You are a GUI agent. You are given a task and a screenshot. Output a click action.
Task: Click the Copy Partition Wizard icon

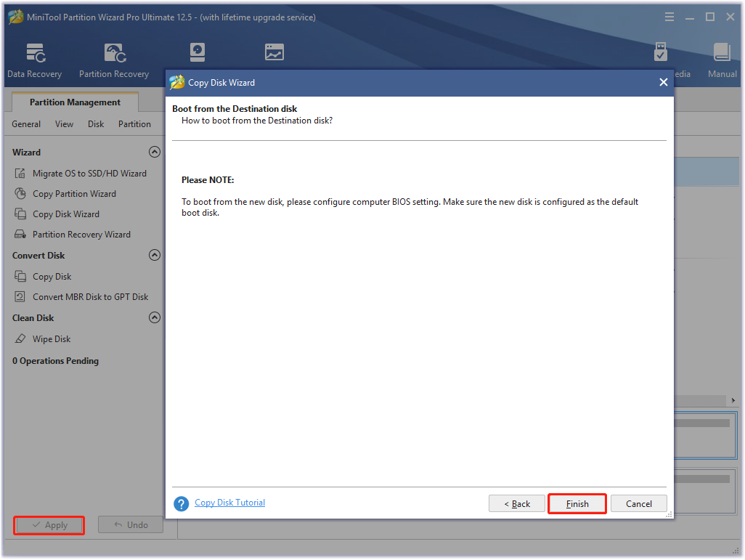[20, 193]
